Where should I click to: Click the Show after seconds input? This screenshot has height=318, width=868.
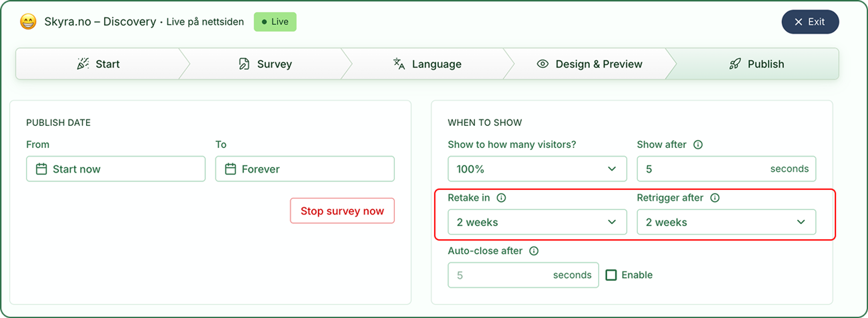(726, 168)
